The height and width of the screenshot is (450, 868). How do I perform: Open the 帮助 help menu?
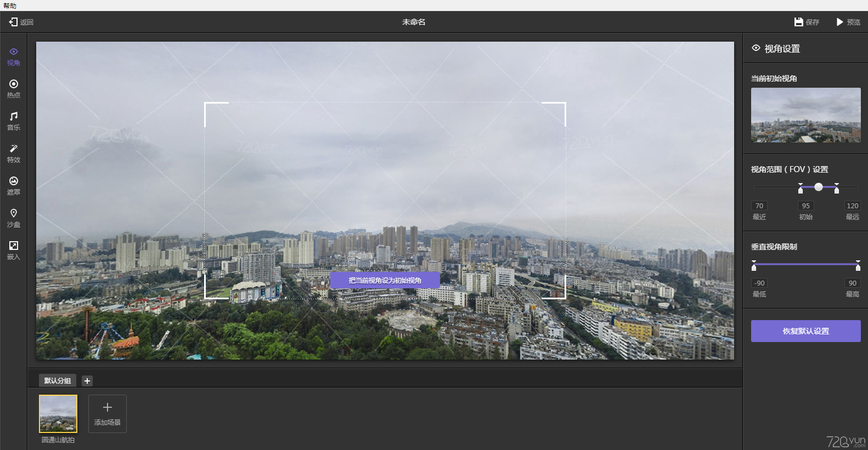click(10, 5)
